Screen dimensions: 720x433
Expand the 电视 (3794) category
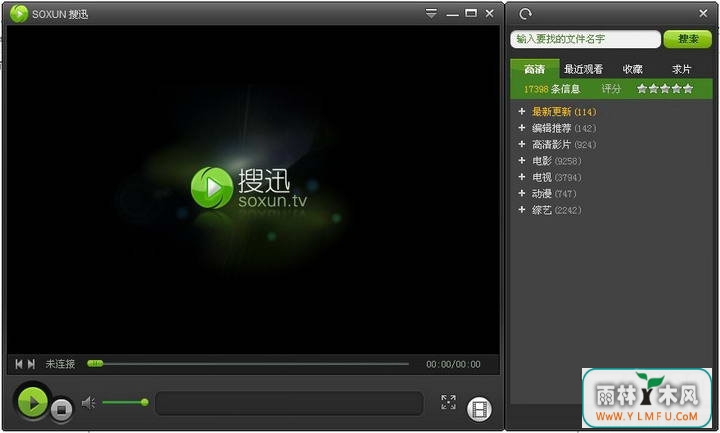pyautogui.click(x=522, y=177)
